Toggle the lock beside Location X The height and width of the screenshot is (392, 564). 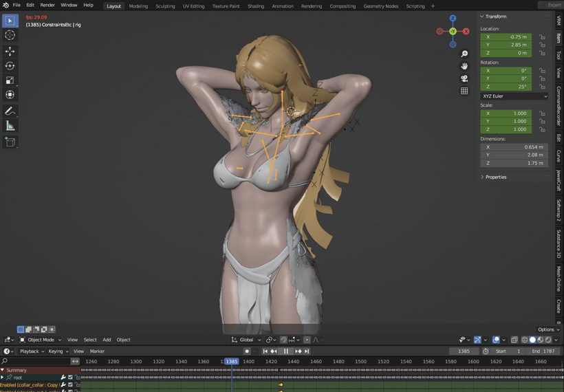point(543,37)
